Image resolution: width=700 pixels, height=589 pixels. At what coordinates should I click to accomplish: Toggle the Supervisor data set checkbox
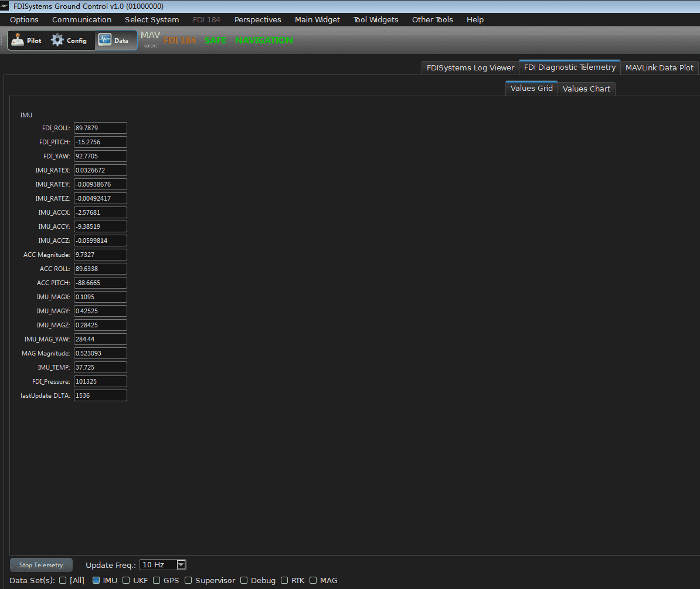188,581
